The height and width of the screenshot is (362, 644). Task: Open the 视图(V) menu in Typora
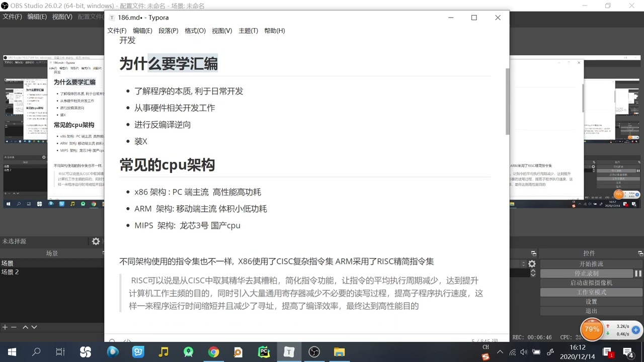click(222, 31)
